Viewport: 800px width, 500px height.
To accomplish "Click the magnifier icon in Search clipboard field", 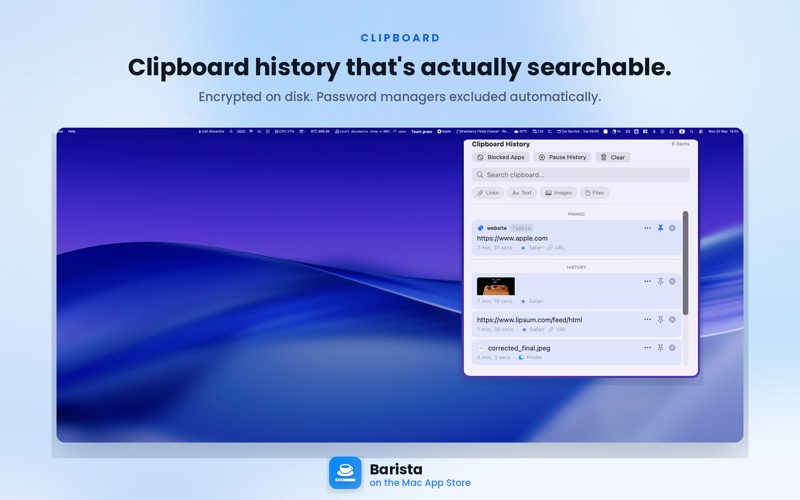I will (480, 174).
